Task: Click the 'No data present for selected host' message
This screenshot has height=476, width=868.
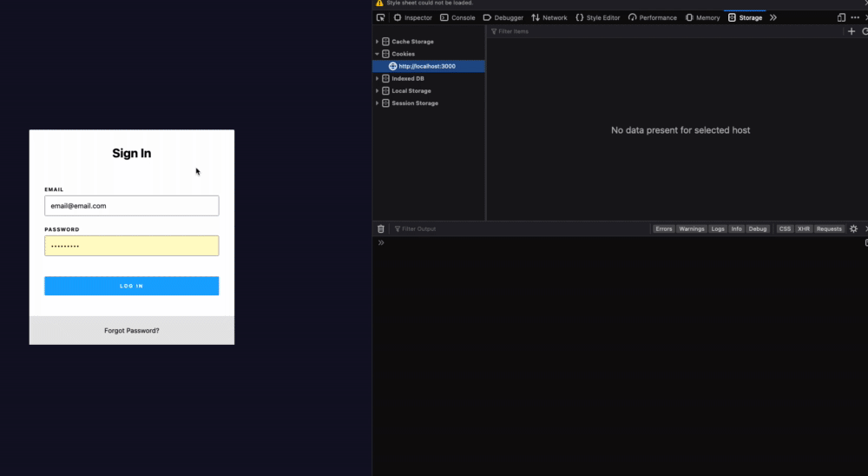Action: point(681,130)
